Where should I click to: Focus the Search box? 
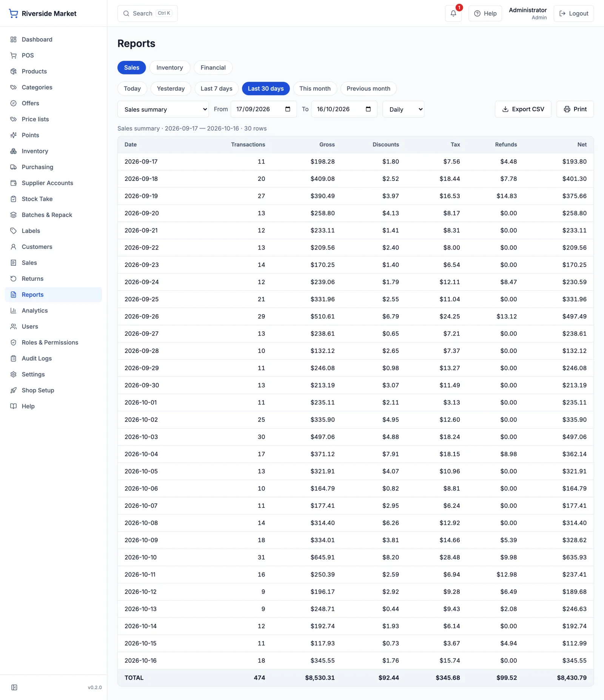(148, 14)
